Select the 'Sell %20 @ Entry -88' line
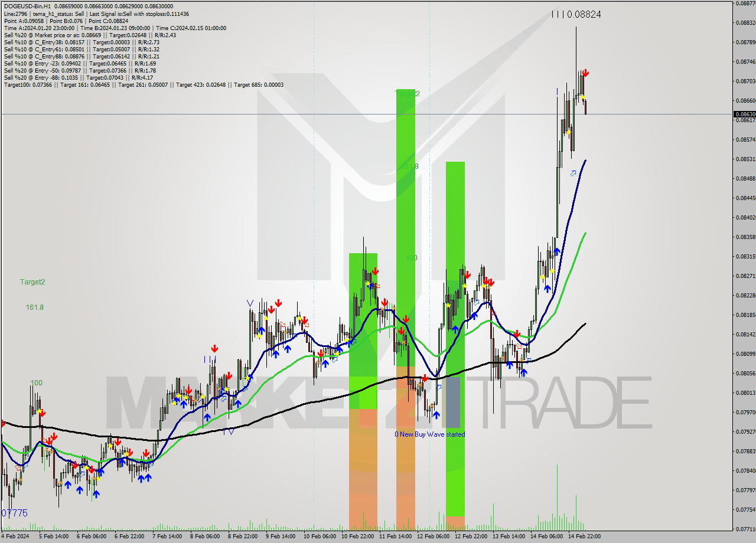The height and width of the screenshot is (543, 756). point(78,77)
